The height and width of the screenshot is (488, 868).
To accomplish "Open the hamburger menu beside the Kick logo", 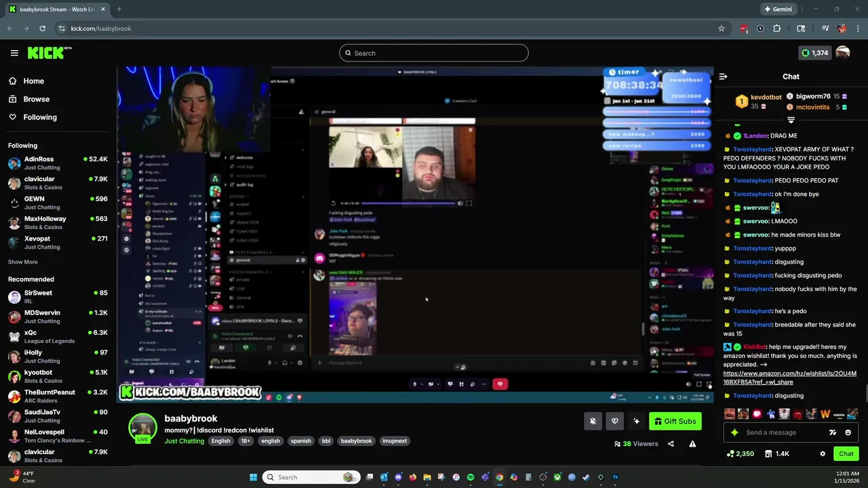I will [x=14, y=53].
